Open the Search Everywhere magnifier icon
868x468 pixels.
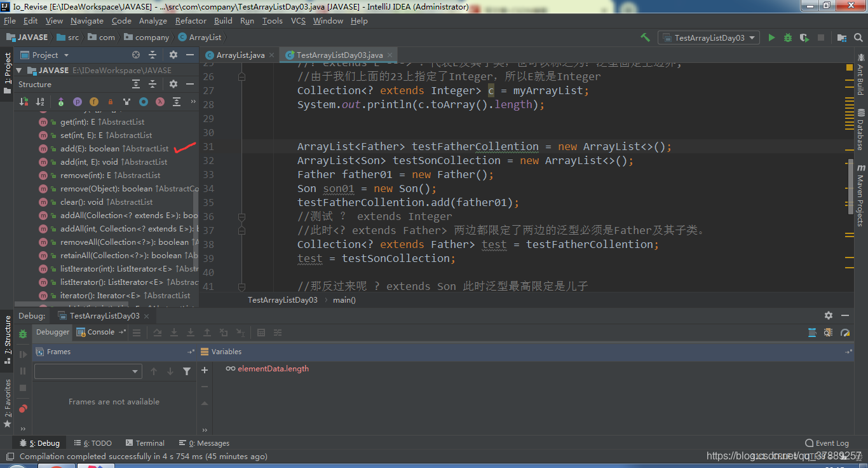point(858,38)
